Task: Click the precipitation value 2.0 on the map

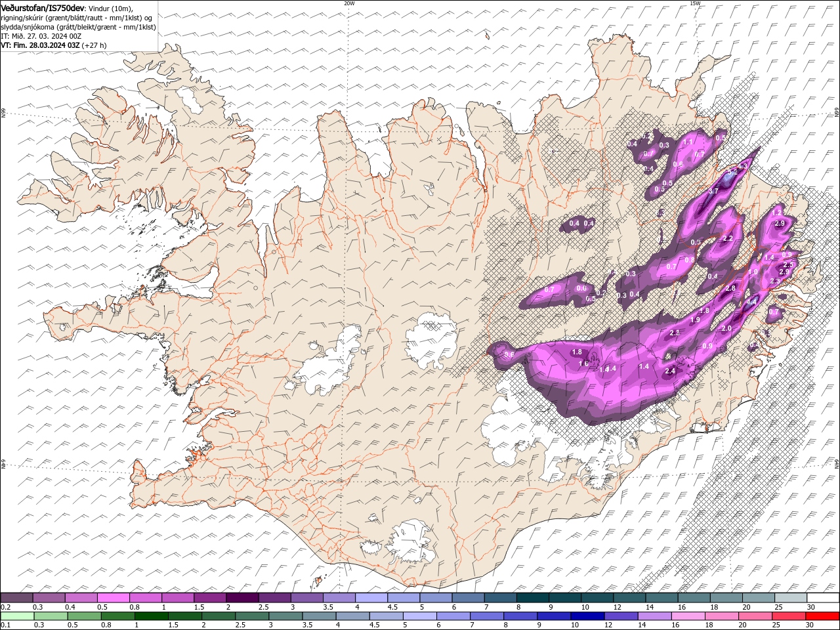Action: [x=726, y=328]
